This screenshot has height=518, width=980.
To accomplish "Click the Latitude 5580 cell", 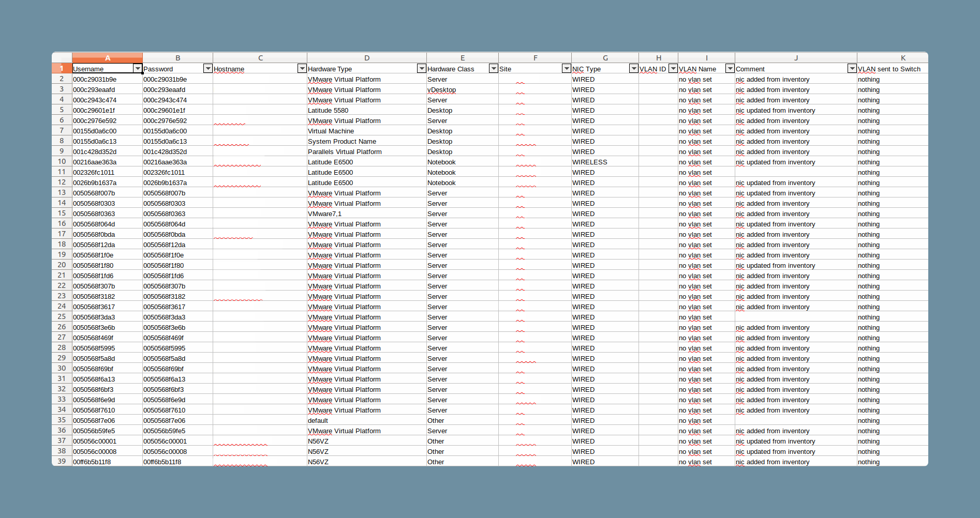I will pos(367,110).
